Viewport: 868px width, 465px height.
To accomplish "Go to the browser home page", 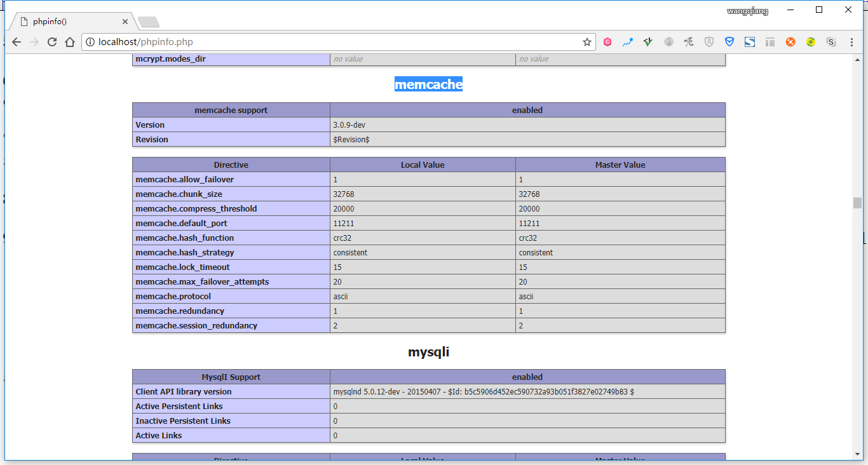I will click(70, 42).
